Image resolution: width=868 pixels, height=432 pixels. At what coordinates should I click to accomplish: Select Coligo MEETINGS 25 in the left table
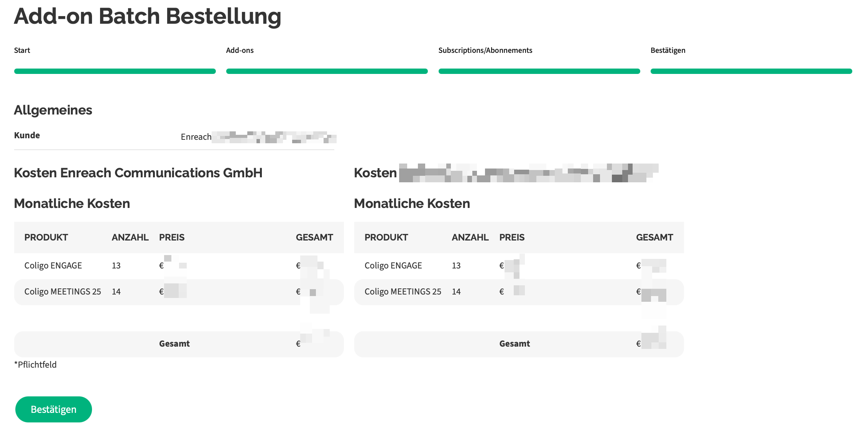point(62,292)
